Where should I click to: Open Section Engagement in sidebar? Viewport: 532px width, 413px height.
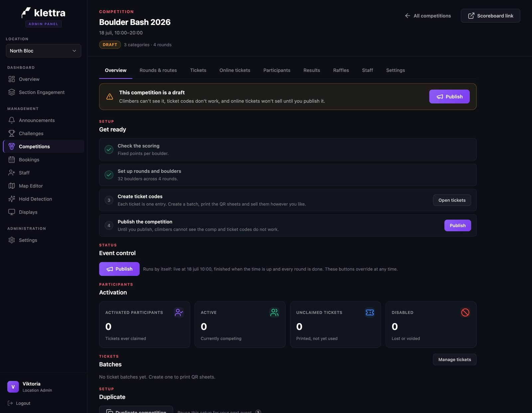click(44, 92)
